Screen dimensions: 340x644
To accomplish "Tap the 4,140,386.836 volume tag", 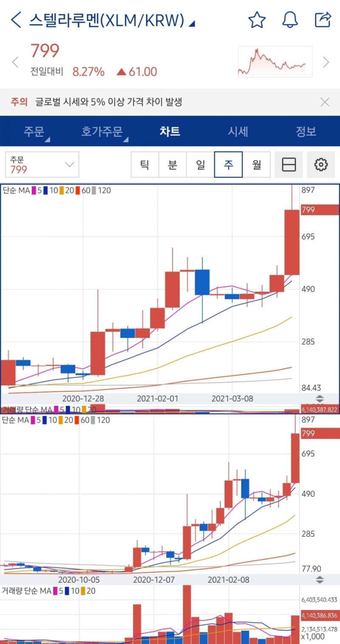I will pos(320,615).
